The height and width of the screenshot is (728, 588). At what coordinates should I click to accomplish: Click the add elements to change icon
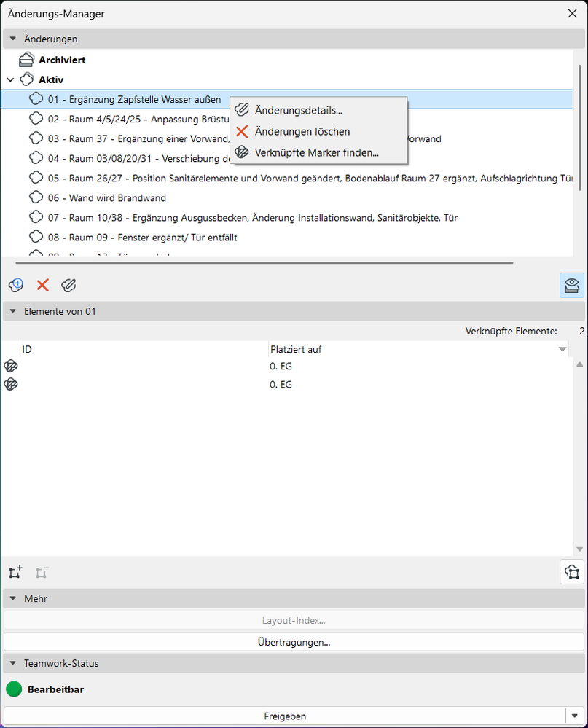pyautogui.click(x=16, y=572)
